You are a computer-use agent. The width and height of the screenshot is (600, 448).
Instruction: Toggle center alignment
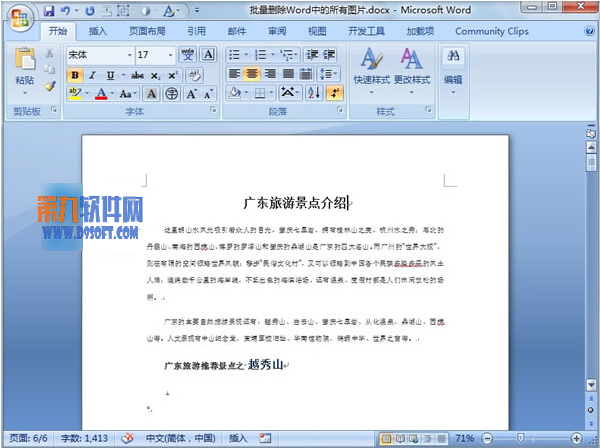point(252,73)
